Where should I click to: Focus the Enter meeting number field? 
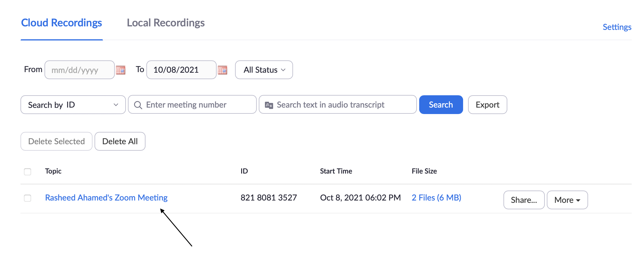pos(196,105)
